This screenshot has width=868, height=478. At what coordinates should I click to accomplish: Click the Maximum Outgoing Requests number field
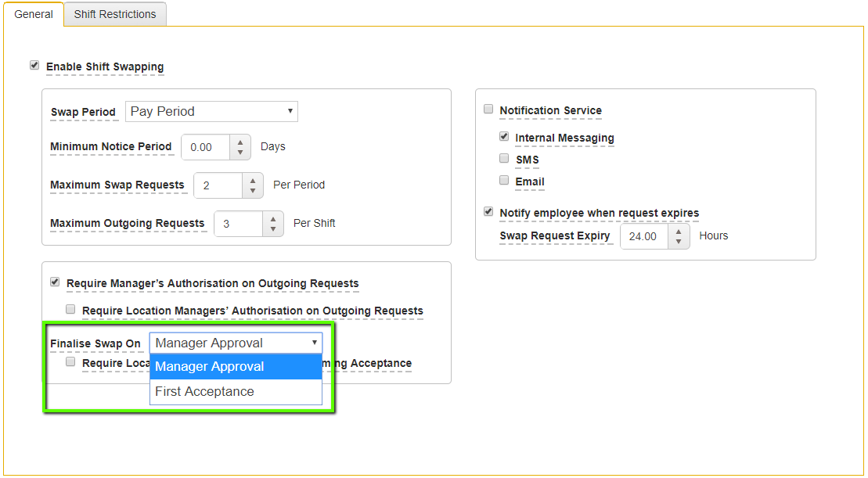click(x=238, y=224)
